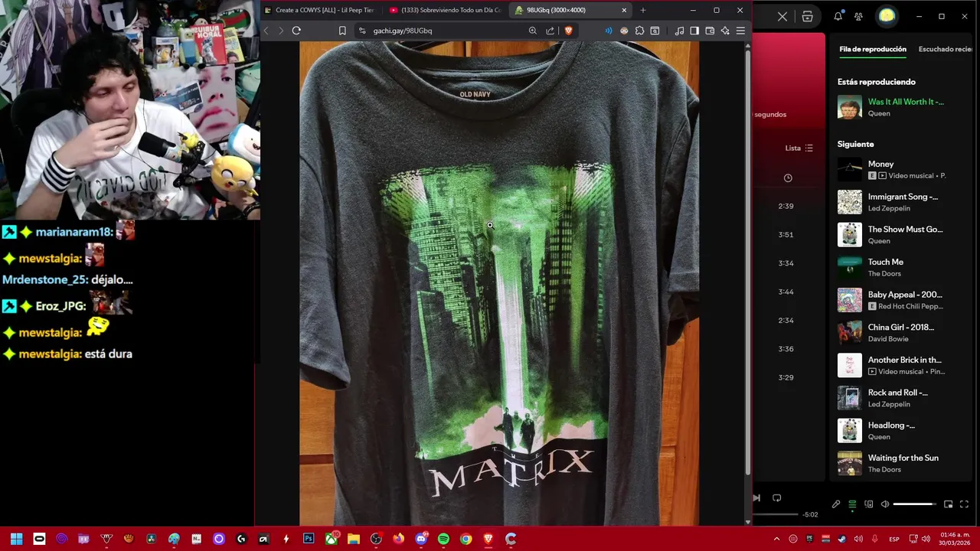This screenshot has width=980, height=551.
Task: Open the browser extensions puzzle icon
Action: coord(639,31)
